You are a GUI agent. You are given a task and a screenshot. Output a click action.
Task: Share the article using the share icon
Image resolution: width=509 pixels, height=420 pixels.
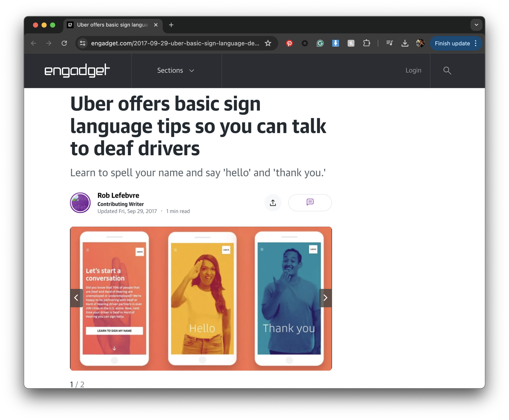click(273, 203)
